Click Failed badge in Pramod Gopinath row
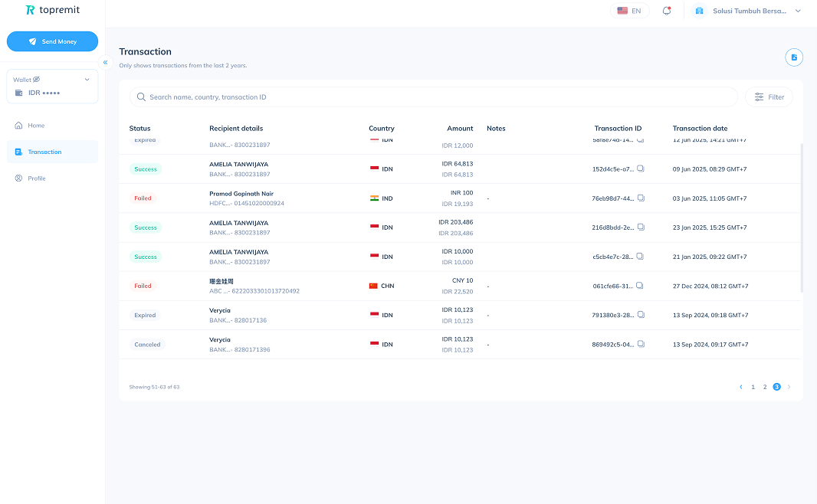This screenshot has height=504, width=817. click(143, 198)
